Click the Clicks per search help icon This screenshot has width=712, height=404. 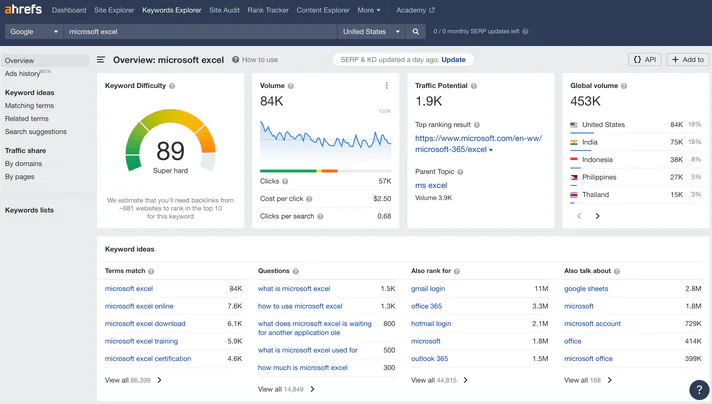click(x=320, y=217)
